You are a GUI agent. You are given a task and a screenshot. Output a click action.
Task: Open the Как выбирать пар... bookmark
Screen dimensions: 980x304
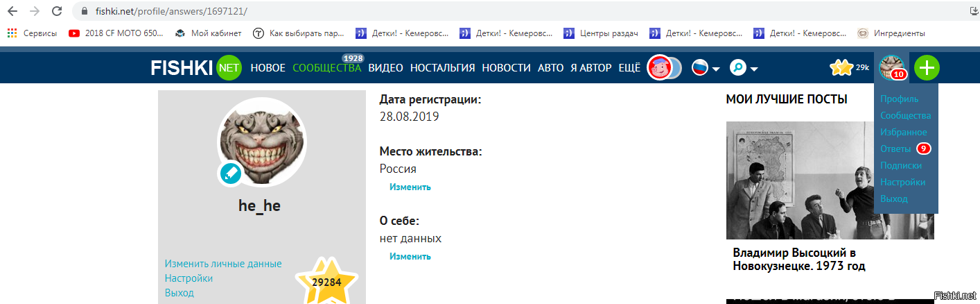click(x=298, y=33)
